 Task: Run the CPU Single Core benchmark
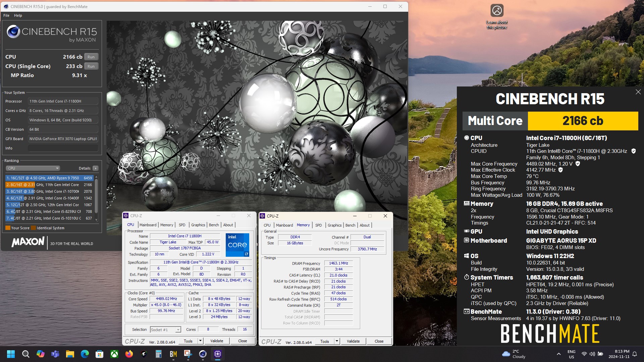click(91, 66)
